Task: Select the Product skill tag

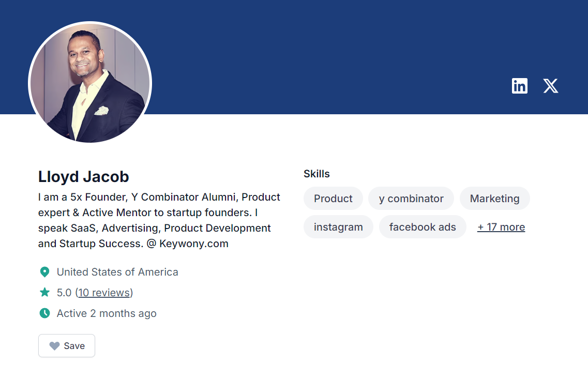Action: pyautogui.click(x=333, y=199)
